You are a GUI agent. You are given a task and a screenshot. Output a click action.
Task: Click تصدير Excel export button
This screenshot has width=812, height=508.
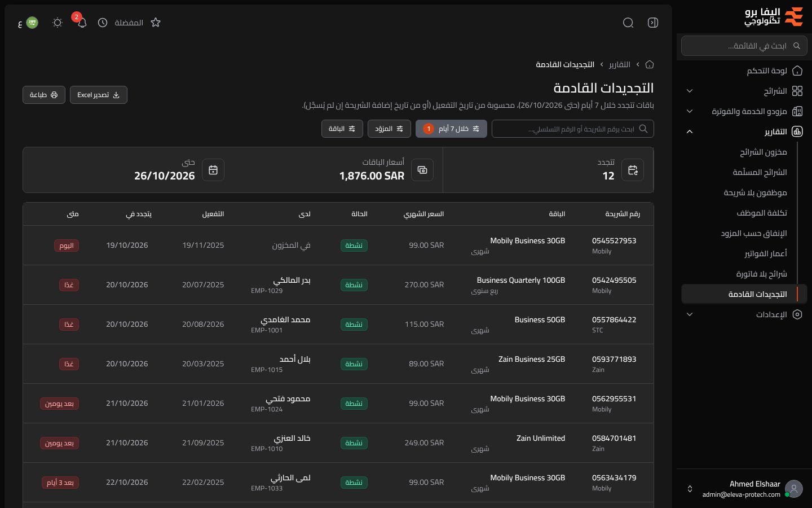pos(99,95)
